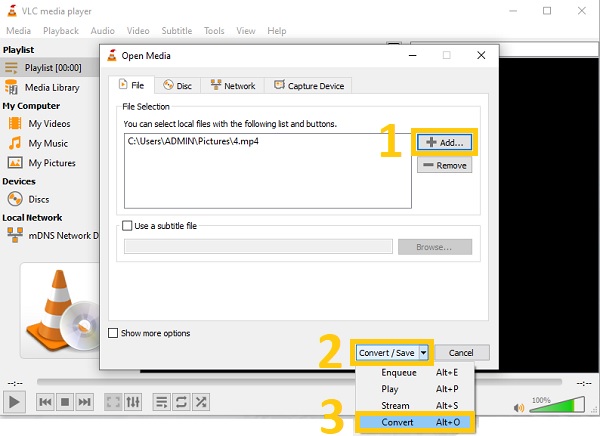Close the Open Media dialog

click(x=481, y=56)
